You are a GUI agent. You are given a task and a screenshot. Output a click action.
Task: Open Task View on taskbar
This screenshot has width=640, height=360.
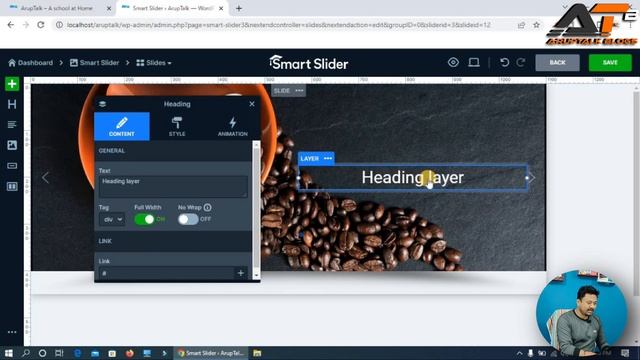tap(59, 353)
